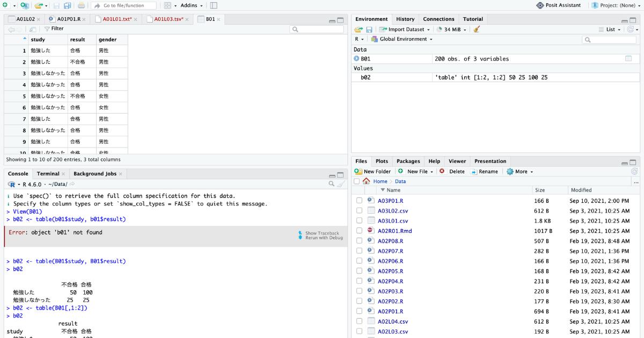Viewport: 644px width, 338px height.
Task: Open the Project: (None) dropdown
Action: tap(616, 5)
